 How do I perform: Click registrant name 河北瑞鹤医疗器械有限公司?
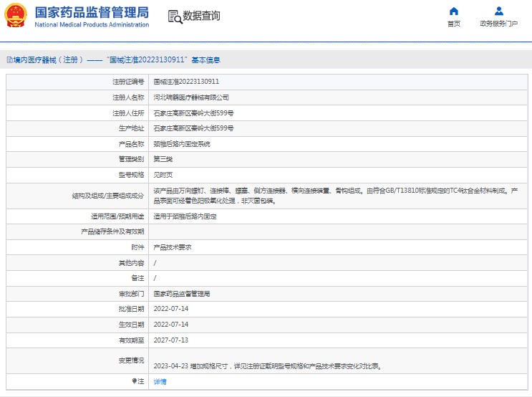[x=191, y=97]
